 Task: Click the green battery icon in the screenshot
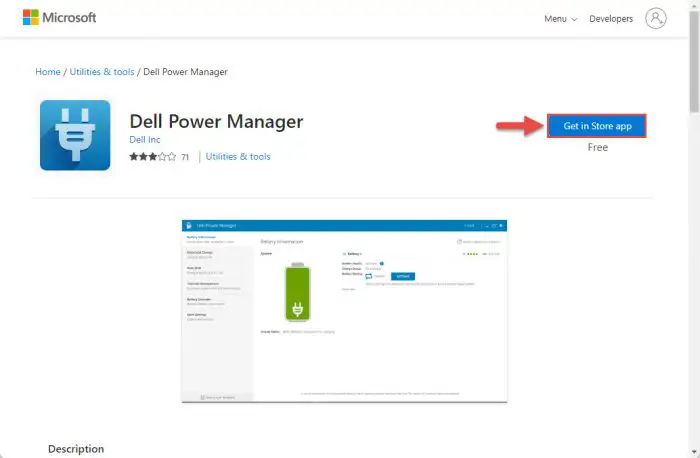click(299, 292)
